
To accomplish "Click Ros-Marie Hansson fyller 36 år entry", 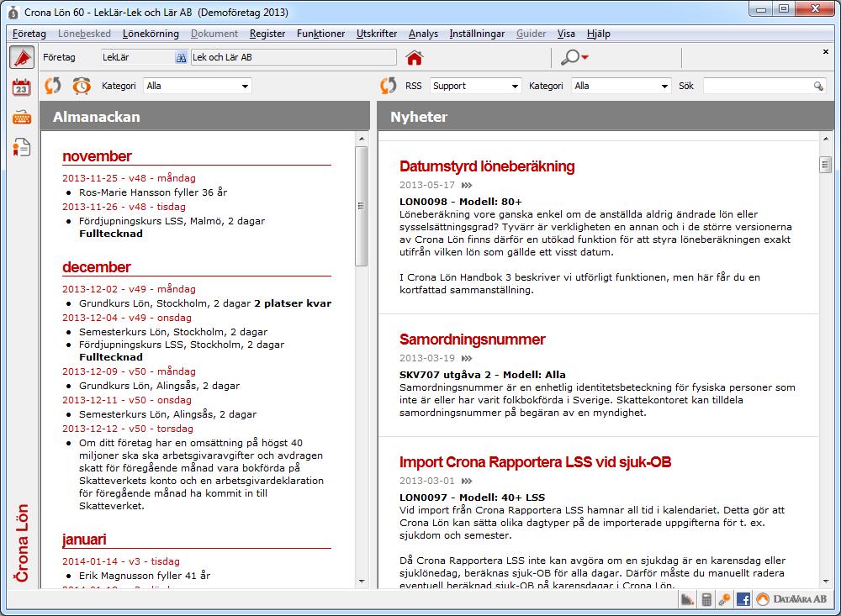I will click(x=153, y=192).
